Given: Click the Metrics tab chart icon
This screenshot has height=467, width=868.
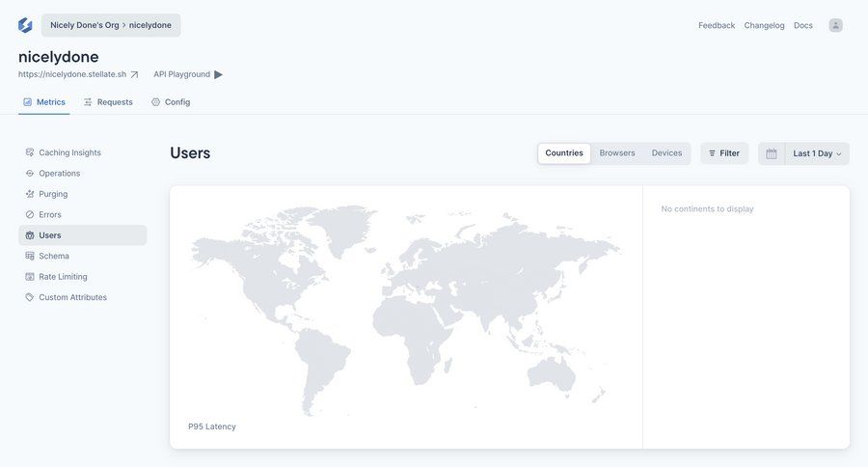Looking at the screenshot, I should 28,102.
